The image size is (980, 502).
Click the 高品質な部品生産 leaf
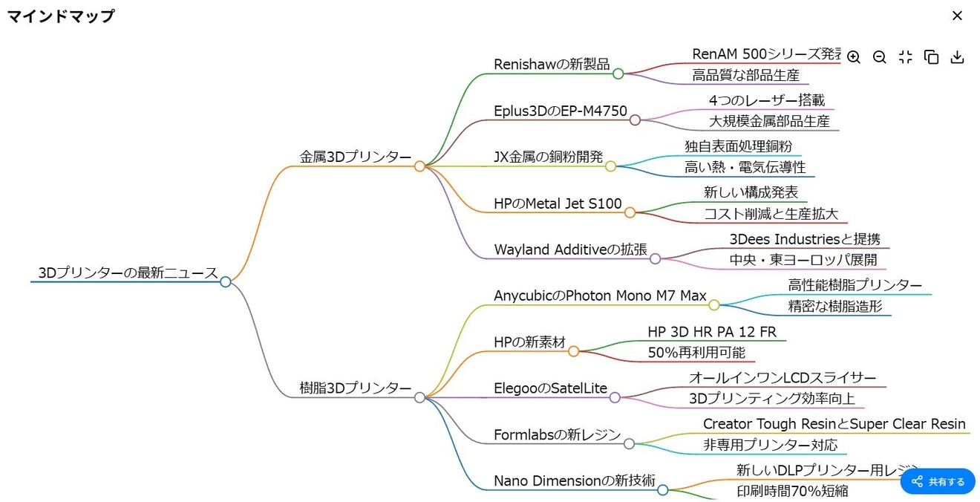(x=746, y=75)
